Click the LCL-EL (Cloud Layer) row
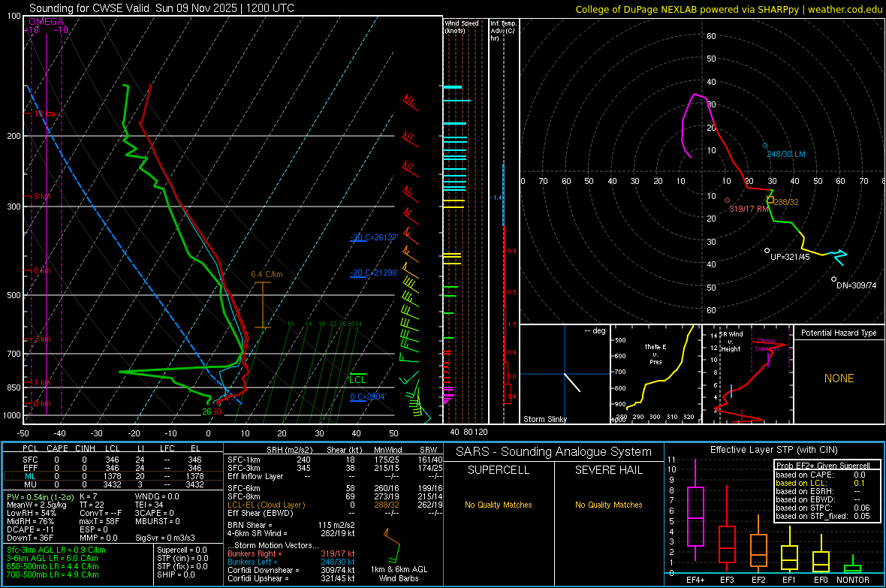 pyautogui.click(x=335, y=505)
